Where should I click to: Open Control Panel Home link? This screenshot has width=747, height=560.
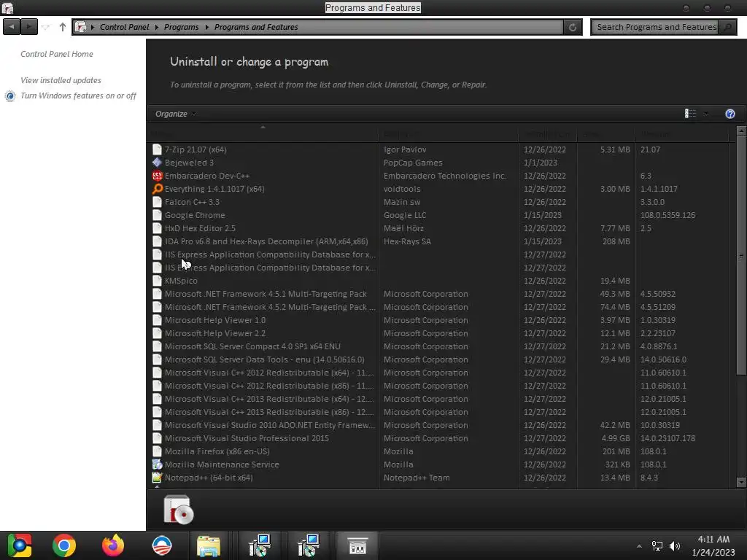tap(57, 54)
